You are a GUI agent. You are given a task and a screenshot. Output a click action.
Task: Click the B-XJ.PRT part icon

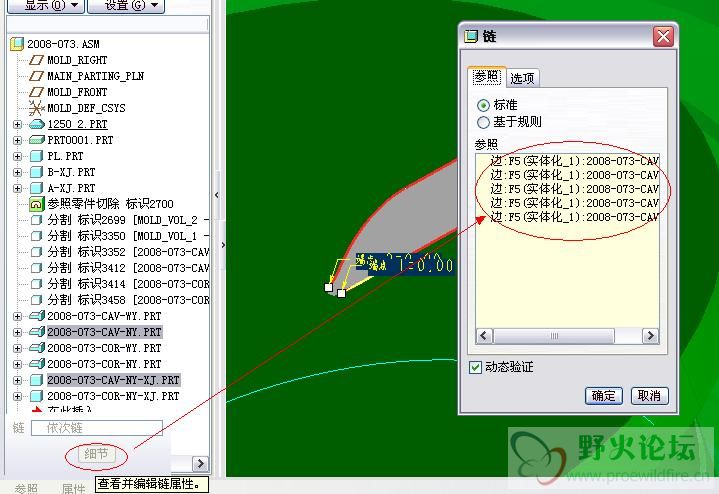36,172
